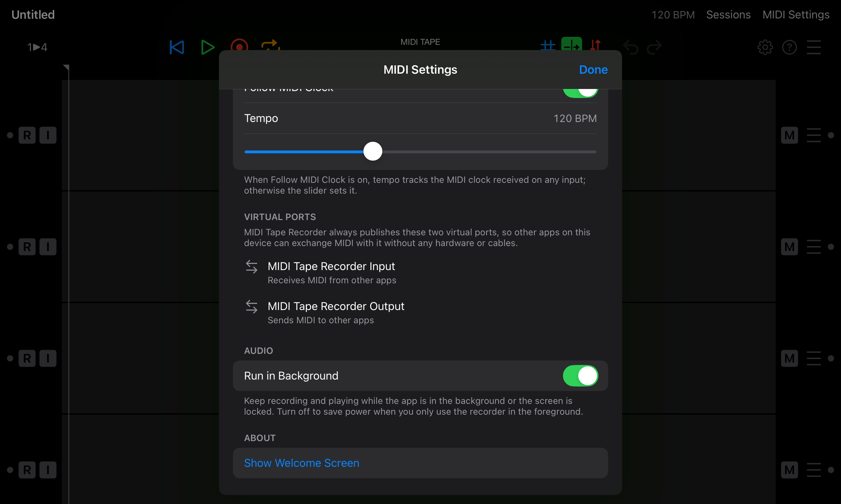Screen dimensions: 841x504
Task: Click Show Welcome Screen link
Action: [302, 463]
